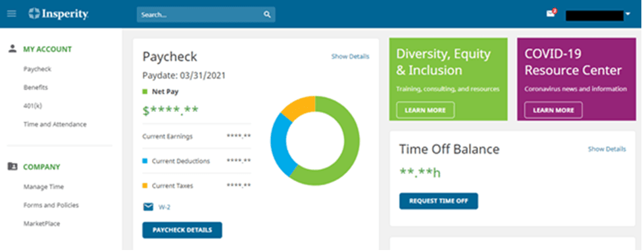Image resolution: width=644 pixels, height=252 pixels.
Task: Click the Paycheck card title
Action: pyautogui.click(x=170, y=57)
